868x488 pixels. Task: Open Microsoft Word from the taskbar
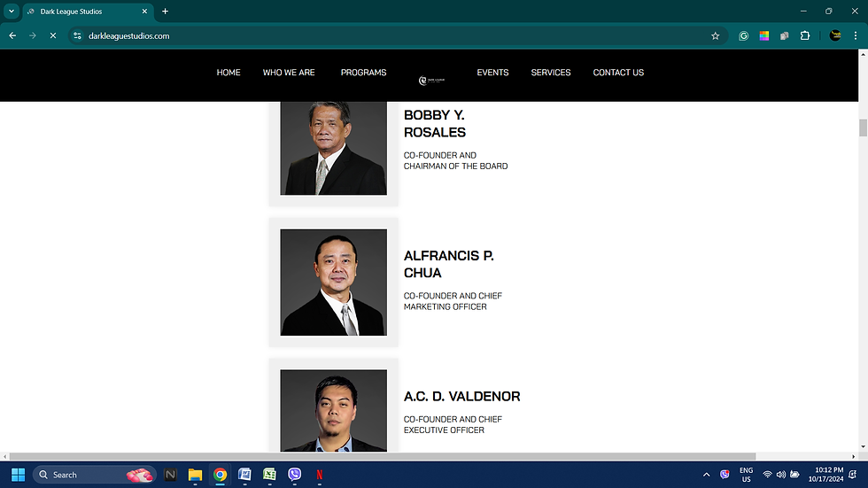point(244,475)
